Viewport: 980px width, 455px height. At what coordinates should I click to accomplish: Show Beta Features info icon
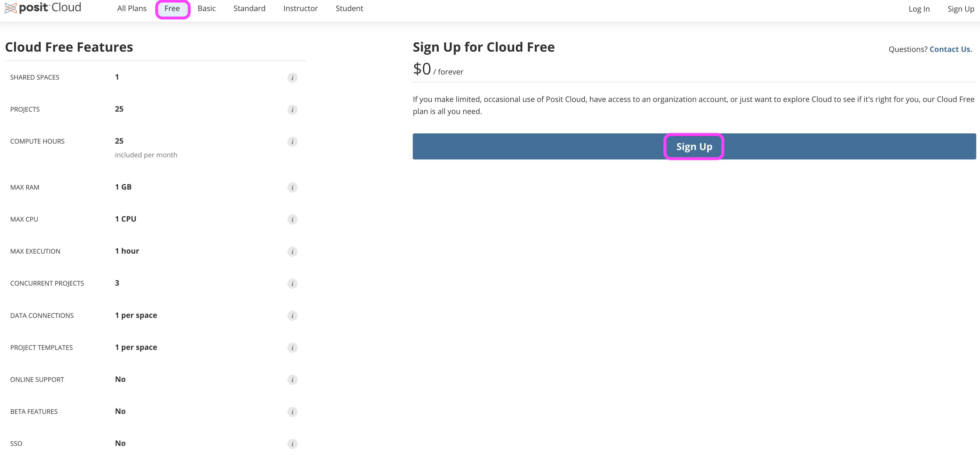[292, 412]
